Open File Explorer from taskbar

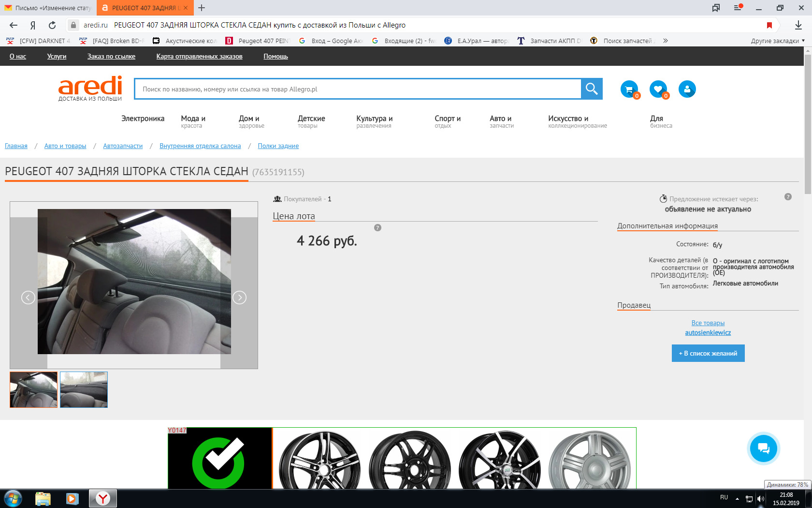[43, 498]
